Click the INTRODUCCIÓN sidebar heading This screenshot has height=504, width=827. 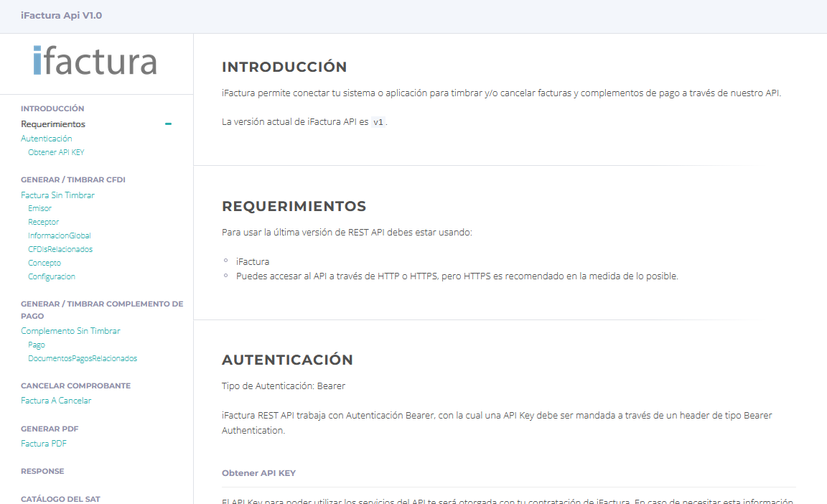52,108
